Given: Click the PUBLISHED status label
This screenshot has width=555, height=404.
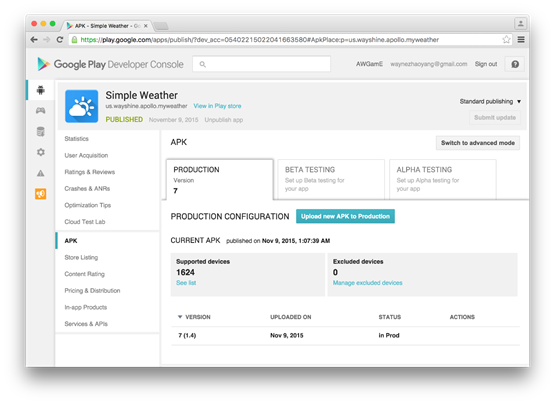Looking at the screenshot, I should pos(124,120).
